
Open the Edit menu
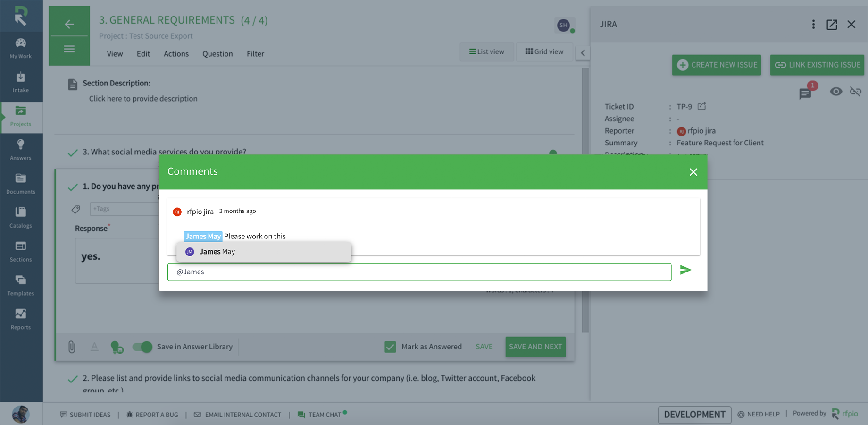(x=143, y=54)
